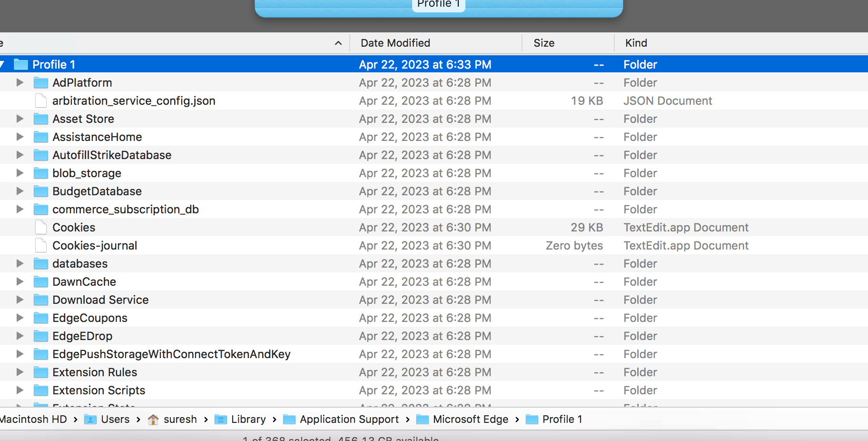Collapse the Profile 1 folder triangle
This screenshot has height=441, width=868.
pyautogui.click(x=2, y=64)
